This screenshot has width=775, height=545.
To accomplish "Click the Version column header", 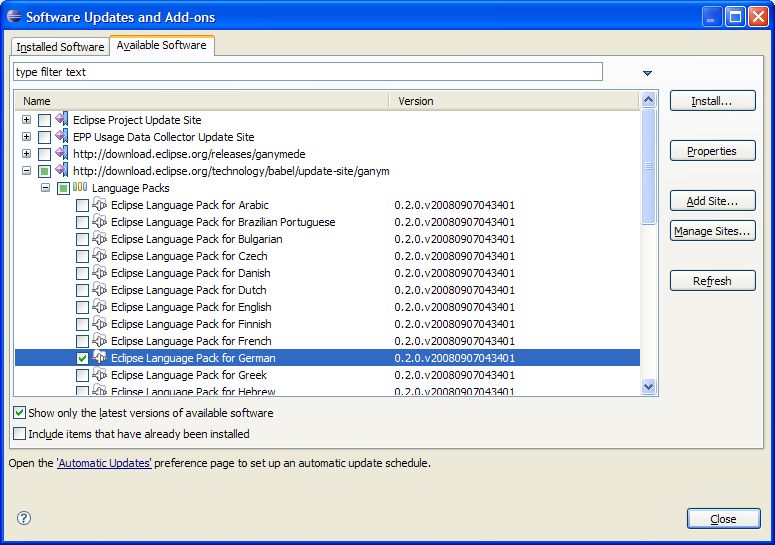I will 514,101.
